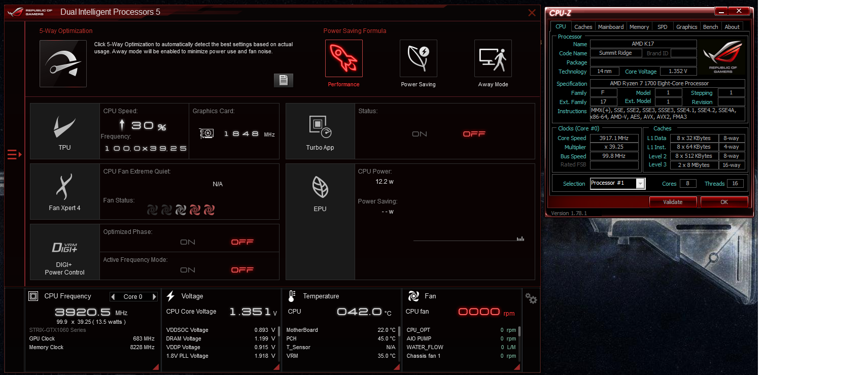The image size is (868, 375).
Task: Click the OK button in CPU-Z
Action: [724, 202]
